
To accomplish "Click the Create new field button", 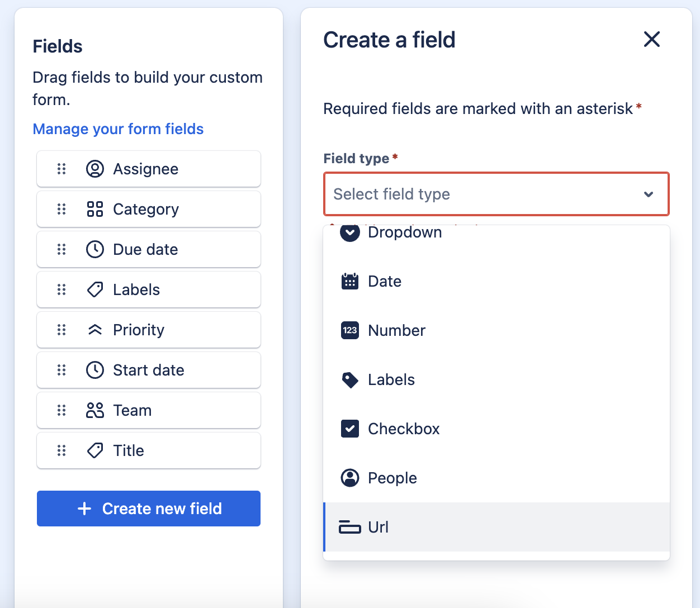I will pos(149,509).
